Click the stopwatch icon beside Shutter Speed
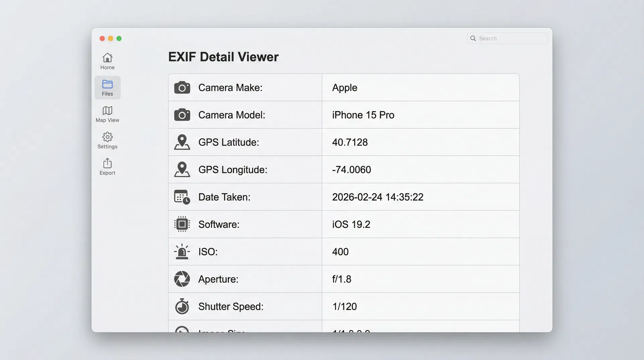This screenshot has width=644, height=360. pos(182,306)
